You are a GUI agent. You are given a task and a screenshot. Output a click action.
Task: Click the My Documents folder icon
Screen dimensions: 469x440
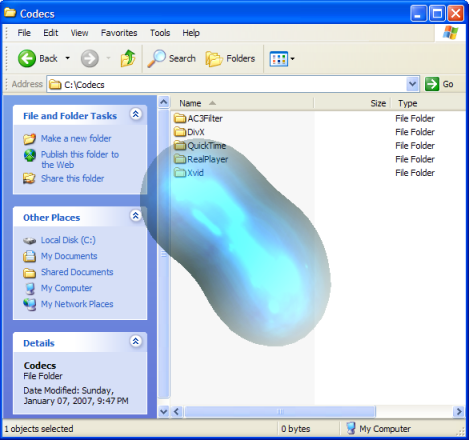coord(29,256)
